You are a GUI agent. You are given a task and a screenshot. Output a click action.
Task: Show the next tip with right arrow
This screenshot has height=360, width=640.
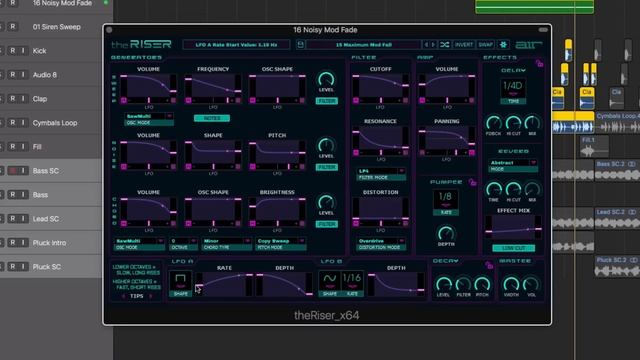tap(151, 296)
